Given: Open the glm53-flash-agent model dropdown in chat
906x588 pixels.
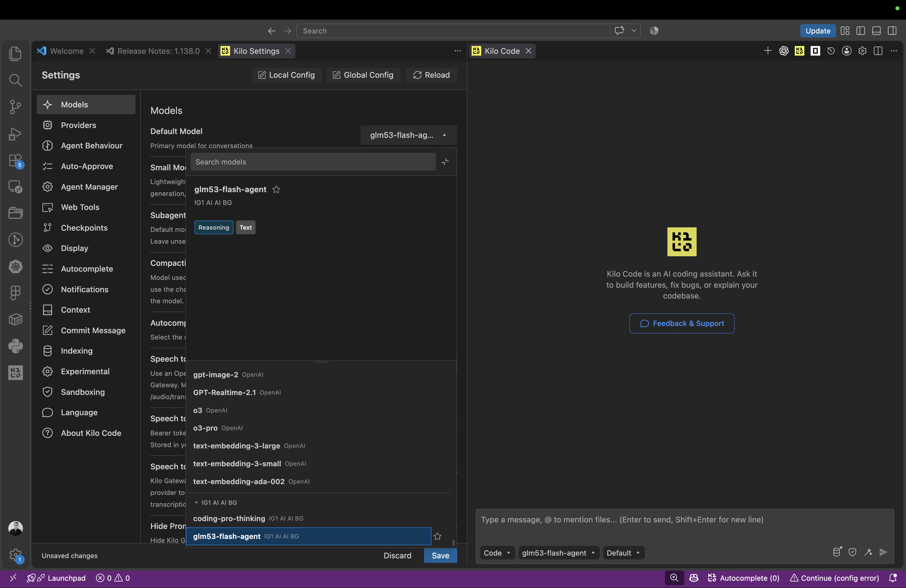Looking at the screenshot, I should coord(558,553).
